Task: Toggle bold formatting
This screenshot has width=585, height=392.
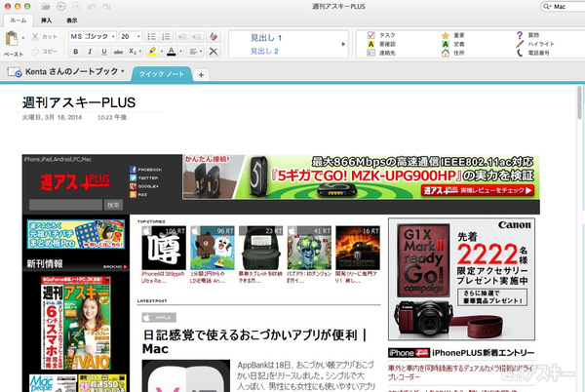Action: (x=76, y=52)
